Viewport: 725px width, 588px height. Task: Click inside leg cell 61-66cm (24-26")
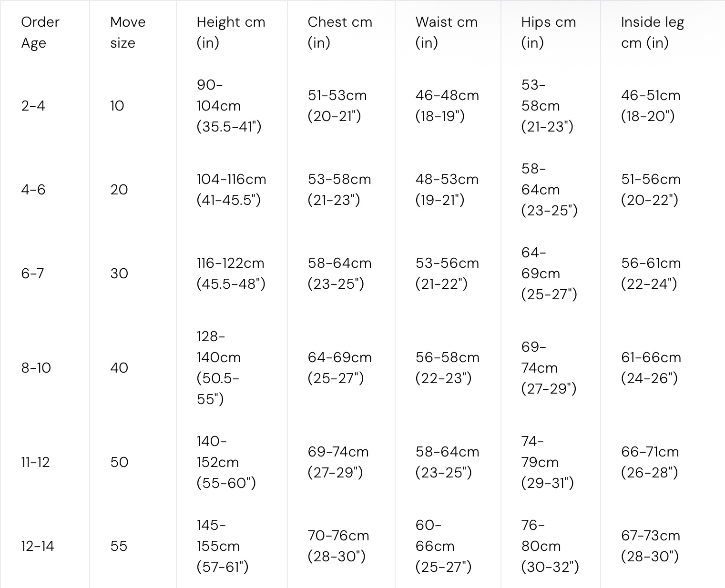pos(651,367)
